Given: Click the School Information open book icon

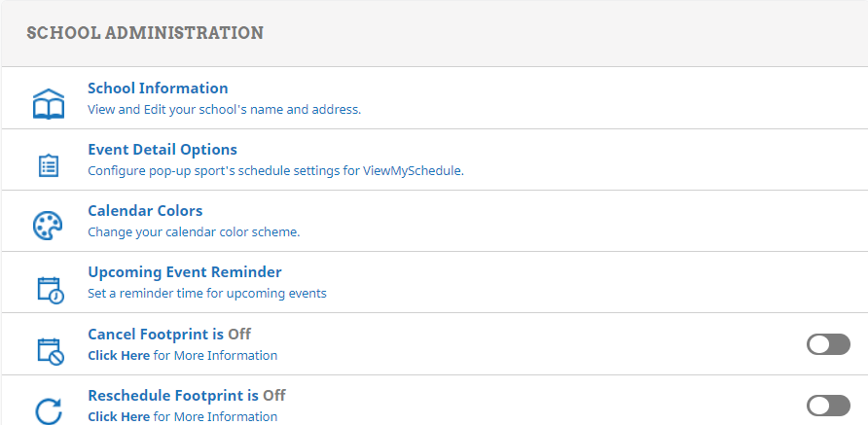Looking at the screenshot, I should [48, 103].
